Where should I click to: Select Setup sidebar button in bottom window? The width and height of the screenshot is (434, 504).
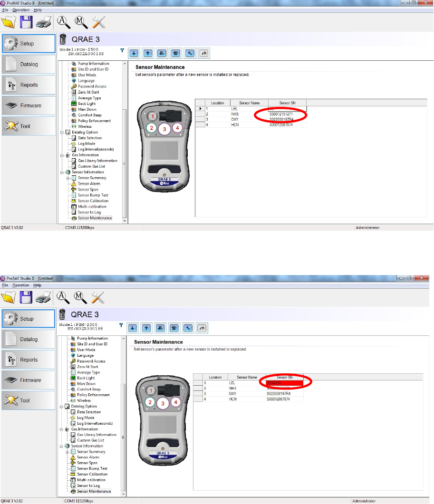(x=29, y=319)
